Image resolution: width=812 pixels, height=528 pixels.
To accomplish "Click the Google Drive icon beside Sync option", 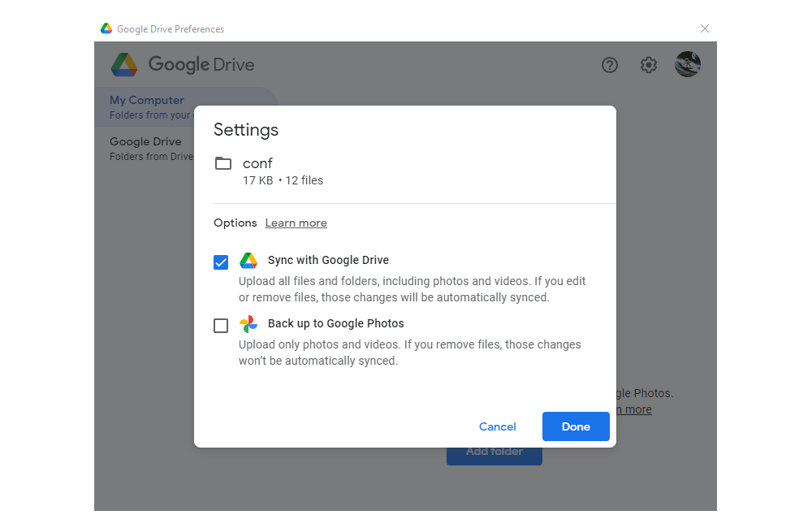I will pos(248,260).
